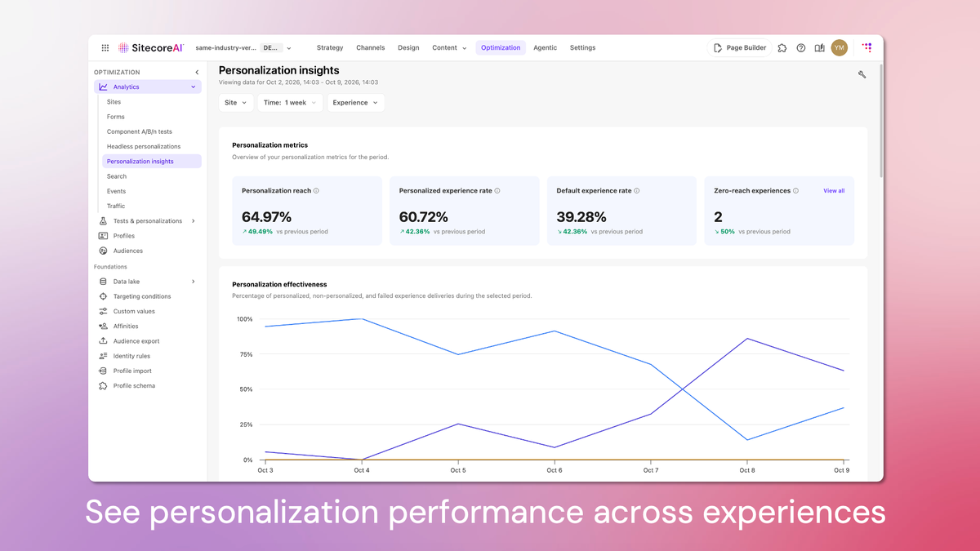Click the Profile schema puzzle icon
This screenshot has height=551, width=980.
coord(103,386)
